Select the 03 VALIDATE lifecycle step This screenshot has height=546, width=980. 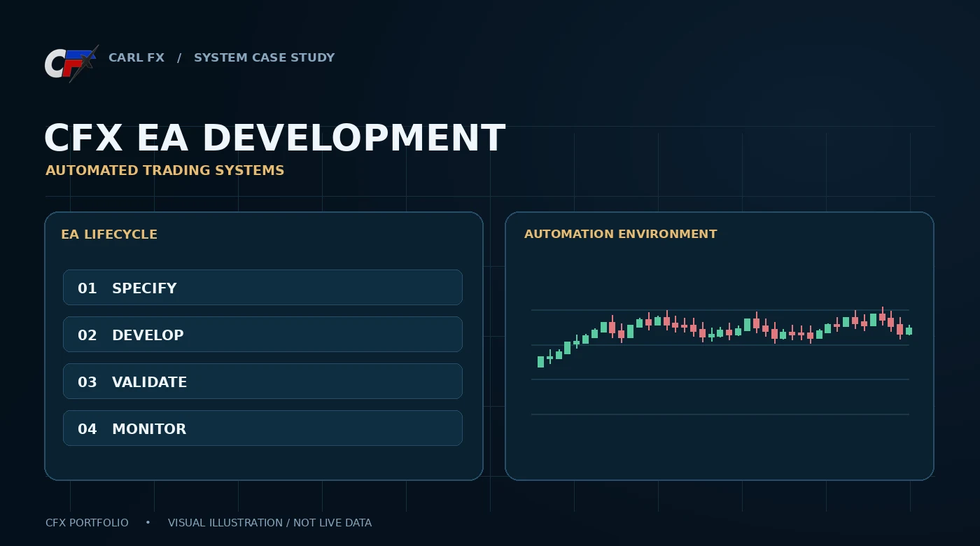(262, 381)
